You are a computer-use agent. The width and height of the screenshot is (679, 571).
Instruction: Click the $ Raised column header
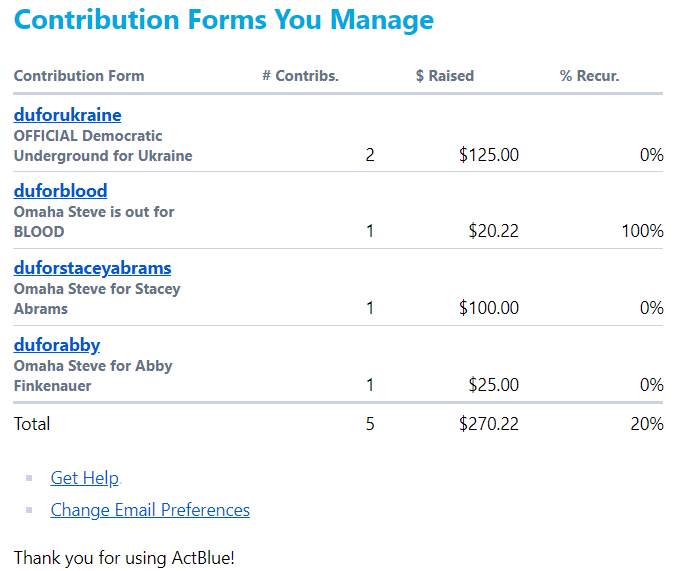point(445,76)
